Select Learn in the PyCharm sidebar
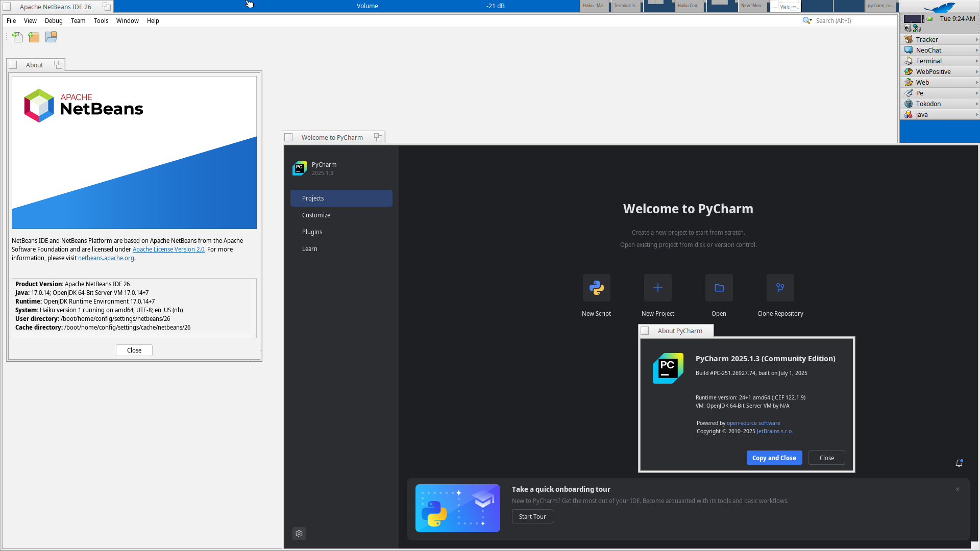980x551 pixels. (x=341, y=248)
